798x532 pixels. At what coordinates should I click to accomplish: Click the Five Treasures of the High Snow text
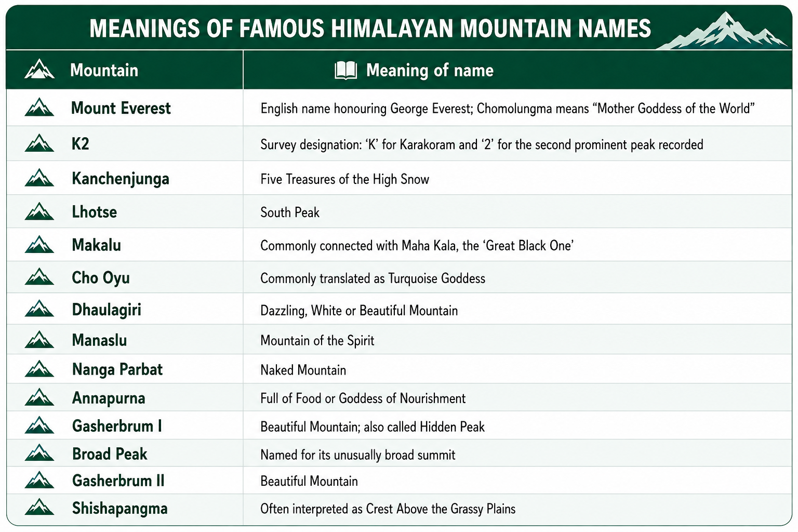click(x=345, y=179)
